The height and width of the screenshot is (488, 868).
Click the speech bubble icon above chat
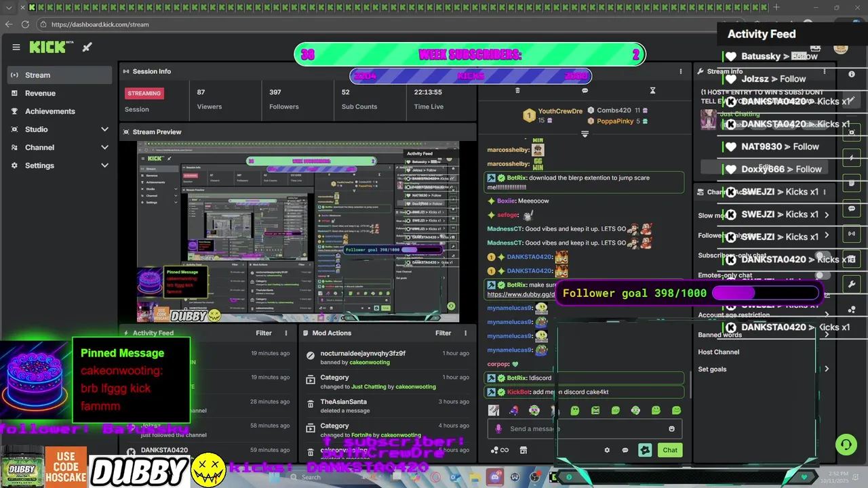click(x=585, y=90)
